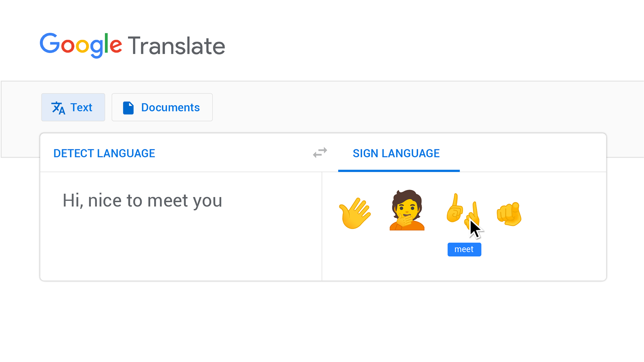Click the document file icon
This screenshot has width=644, height=362.
(x=128, y=108)
